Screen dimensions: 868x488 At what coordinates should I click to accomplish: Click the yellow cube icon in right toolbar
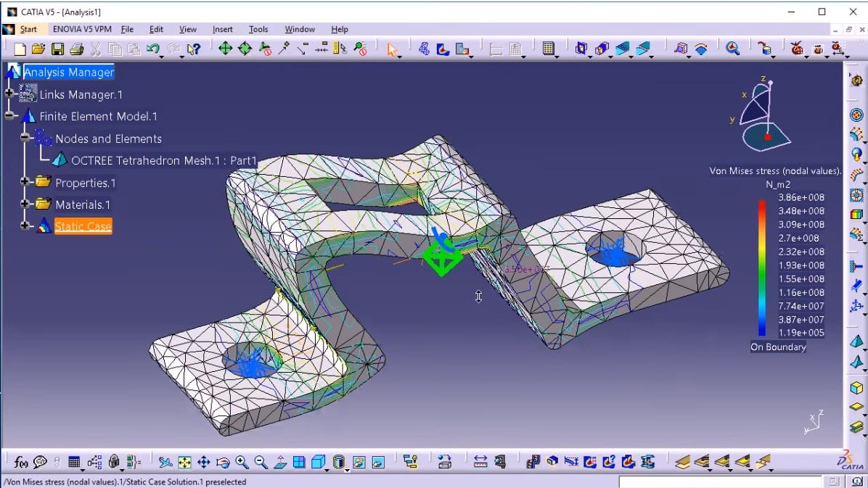click(x=856, y=387)
